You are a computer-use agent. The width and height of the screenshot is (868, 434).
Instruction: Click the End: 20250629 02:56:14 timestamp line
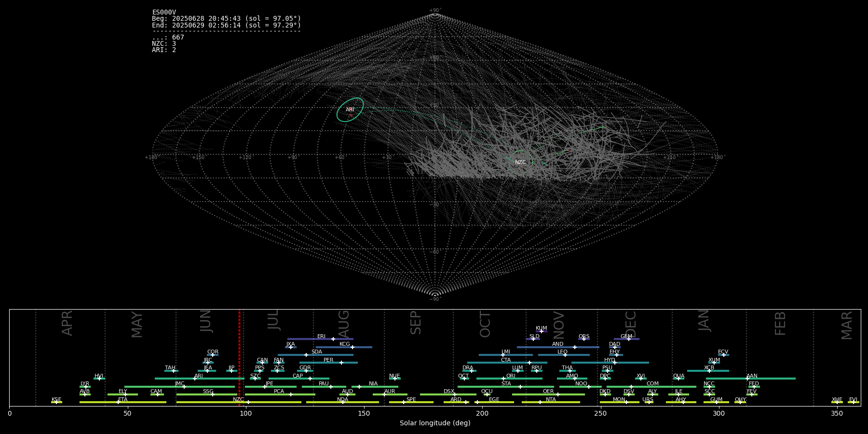pyautogui.click(x=226, y=25)
